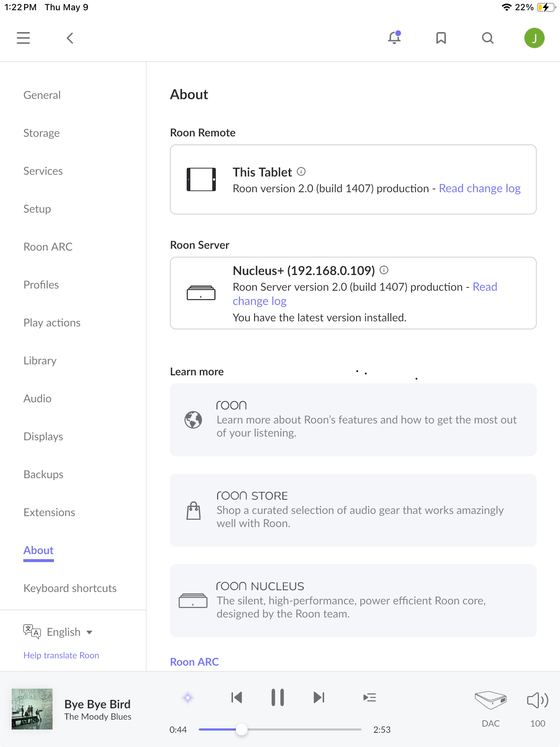560x747 pixels.
Task: Select the Library settings tab
Action: [x=40, y=360]
